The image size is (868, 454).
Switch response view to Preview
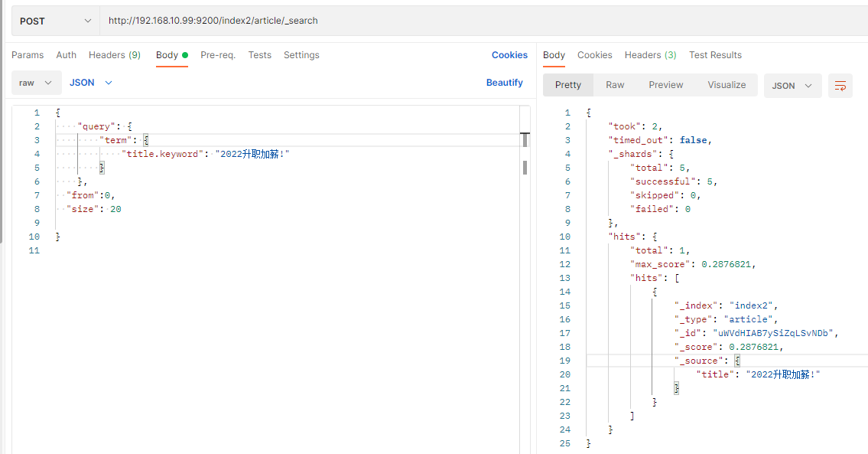point(665,85)
